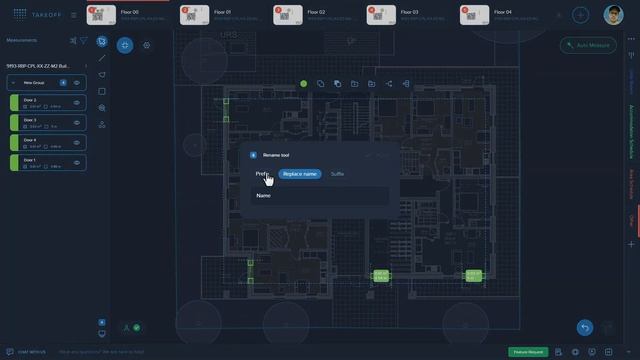Click the green status dot in floating toolbar
The image size is (640, 360).
[x=303, y=84]
